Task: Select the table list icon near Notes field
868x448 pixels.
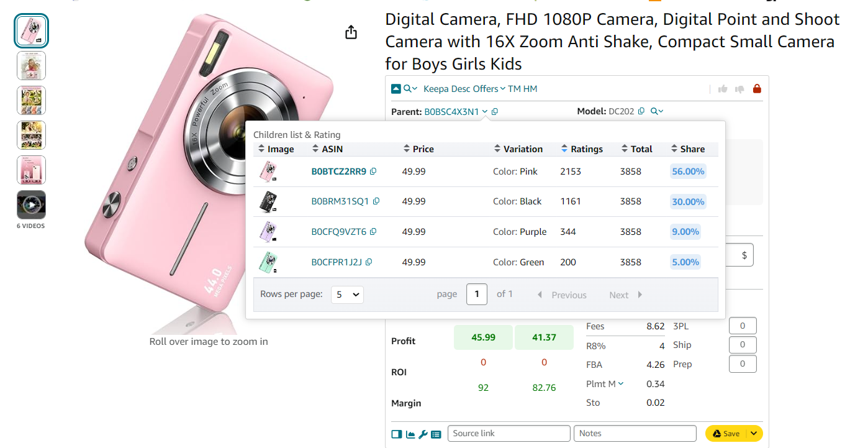Action: (436, 434)
